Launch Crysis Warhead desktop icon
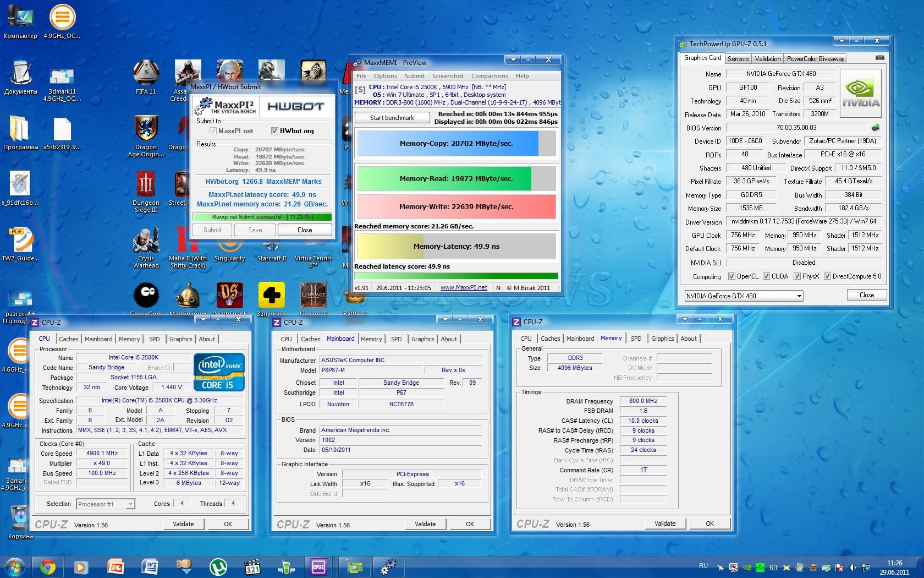The width and height of the screenshot is (924, 578). [146, 247]
